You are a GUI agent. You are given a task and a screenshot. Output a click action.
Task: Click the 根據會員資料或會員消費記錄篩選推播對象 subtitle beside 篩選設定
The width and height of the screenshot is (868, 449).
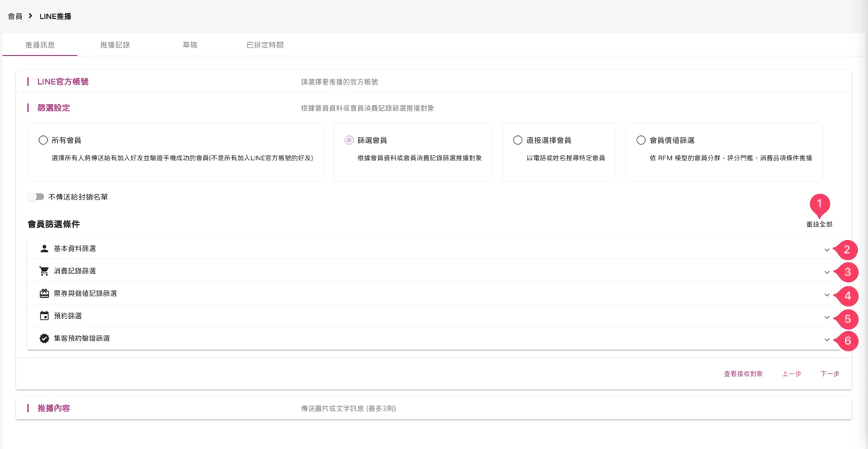coord(367,108)
